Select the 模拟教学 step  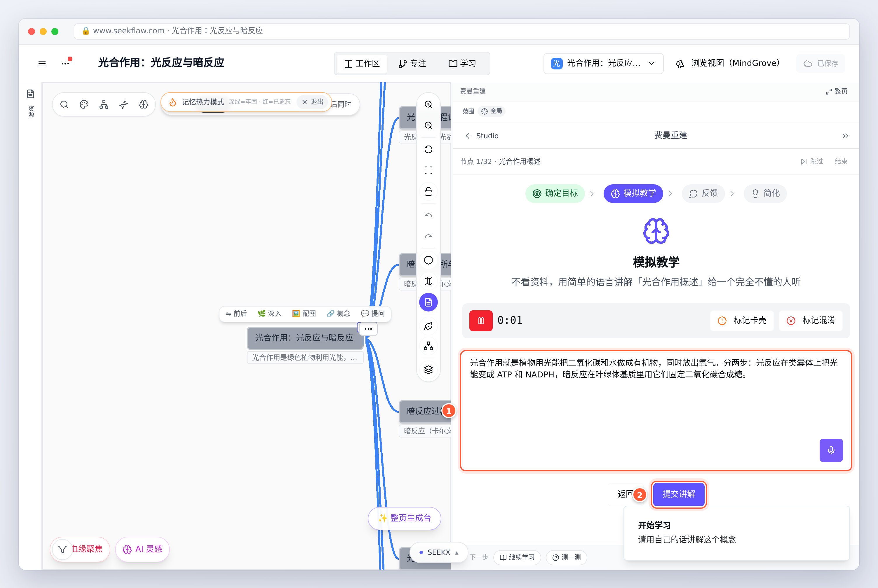tap(633, 193)
